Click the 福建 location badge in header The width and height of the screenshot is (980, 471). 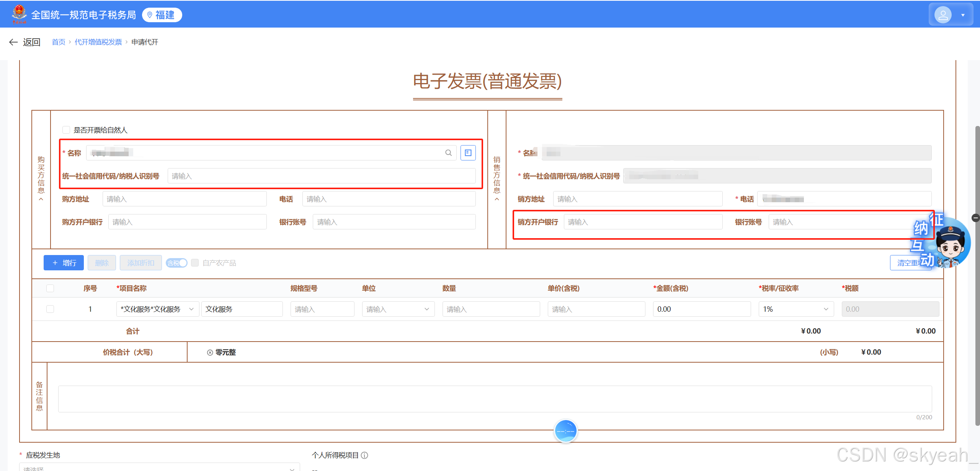pyautogui.click(x=162, y=15)
